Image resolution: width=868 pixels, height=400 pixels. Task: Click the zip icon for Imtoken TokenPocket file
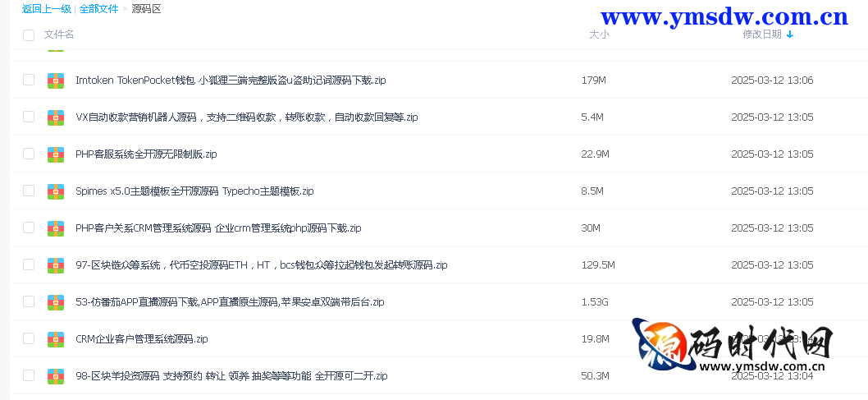tap(56, 80)
